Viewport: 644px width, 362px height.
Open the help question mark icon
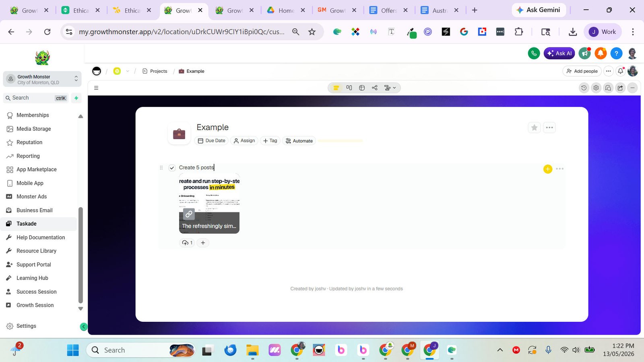pyautogui.click(x=616, y=53)
